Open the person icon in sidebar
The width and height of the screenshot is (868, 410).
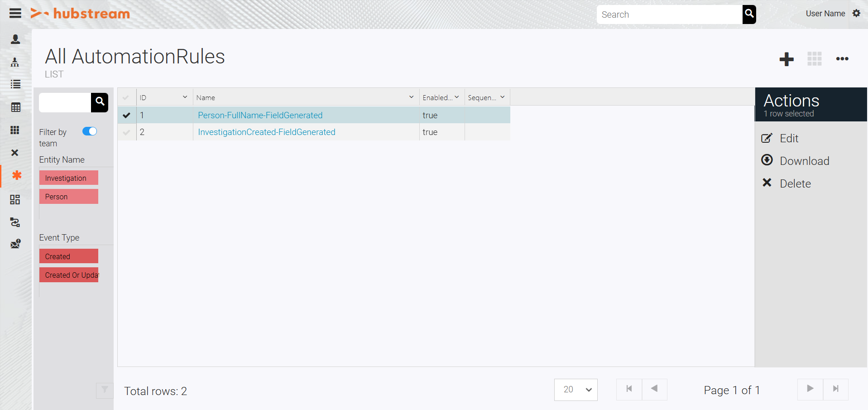click(x=15, y=39)
